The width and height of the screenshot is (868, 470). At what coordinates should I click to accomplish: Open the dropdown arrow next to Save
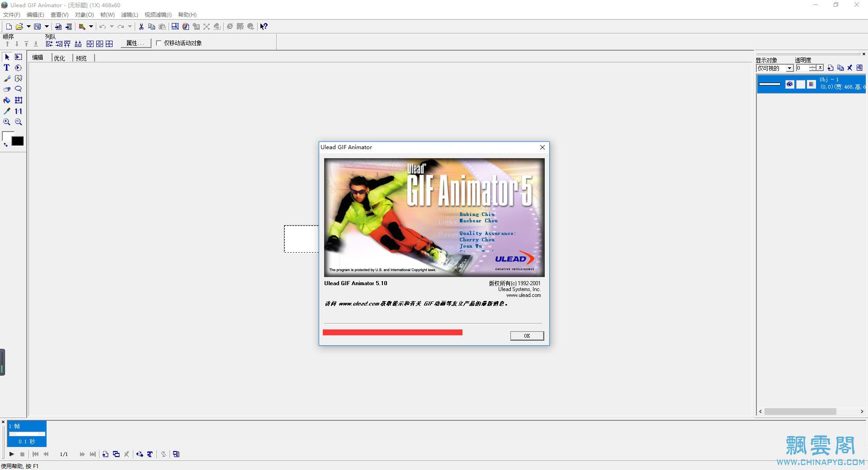coord(47,27)
